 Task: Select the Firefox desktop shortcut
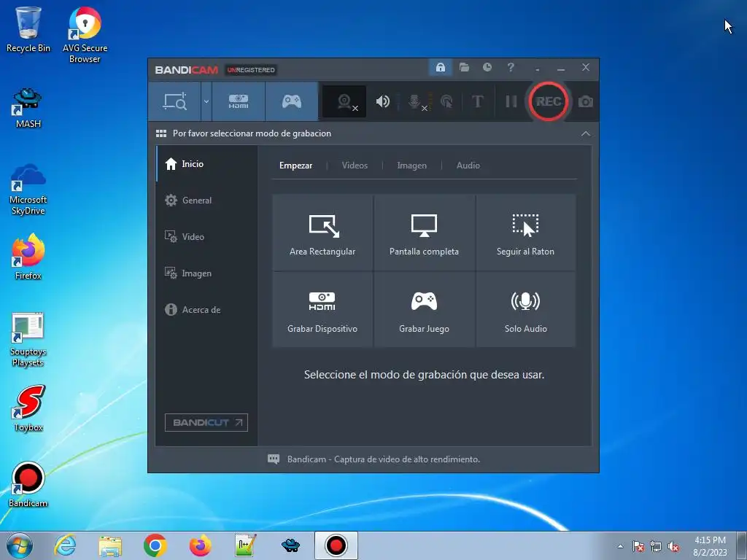28,257
